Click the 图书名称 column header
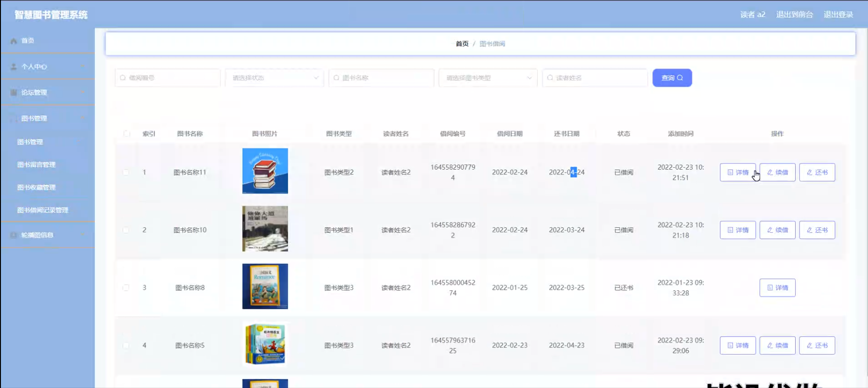This screenshot has height=388, width=868. point(190,134)
